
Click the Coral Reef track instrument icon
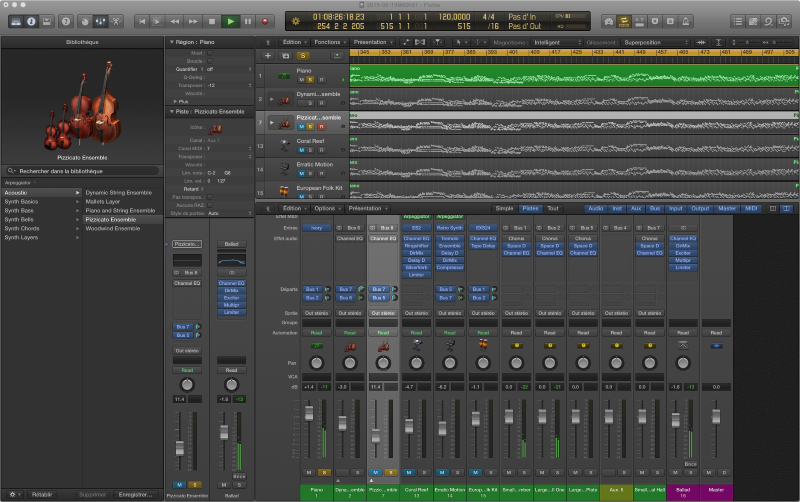[x=285, y=145]
